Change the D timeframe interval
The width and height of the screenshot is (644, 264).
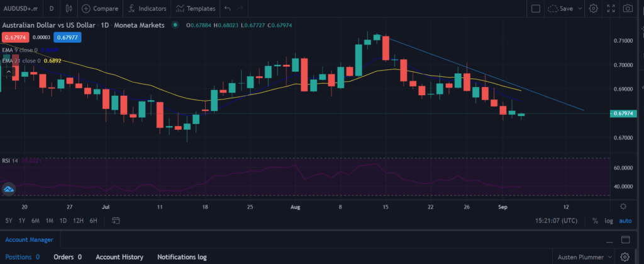[x=52, y=8]
